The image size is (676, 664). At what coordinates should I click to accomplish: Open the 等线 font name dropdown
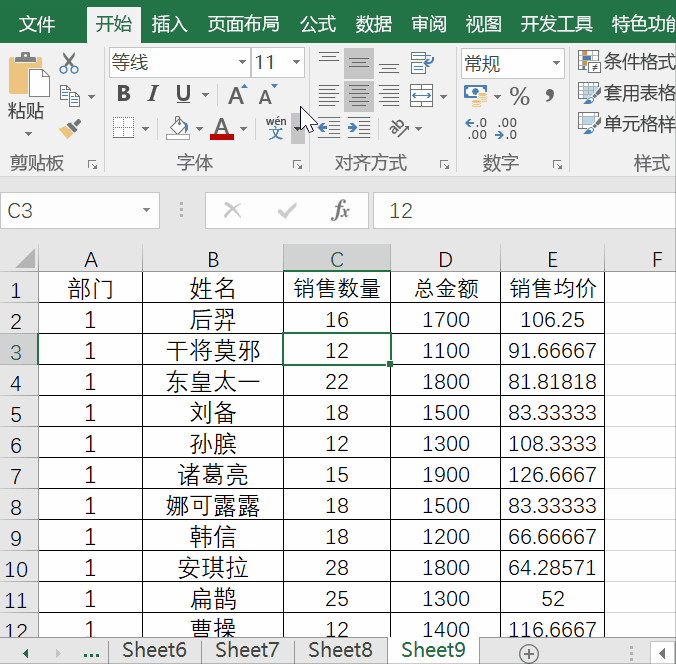[x=242, y=62]
